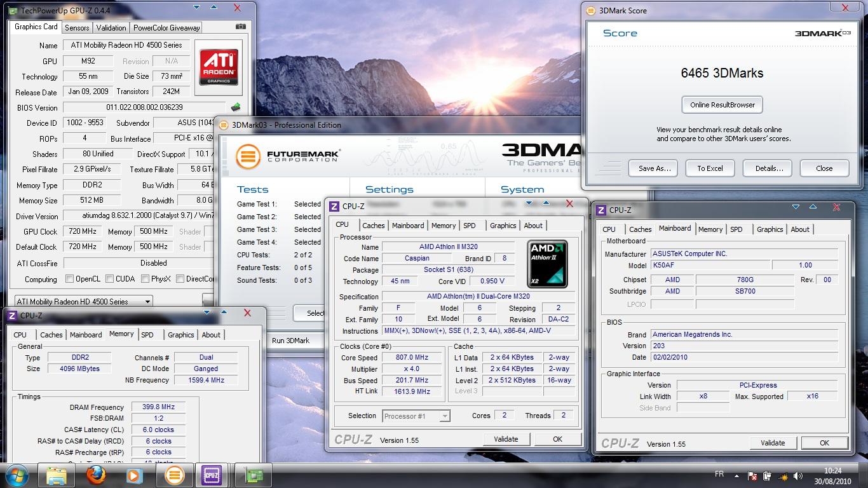Click OK in the CPU-Z Mainboard window
Viewport: 868px width, 488px height.
(x=824, y=443)
